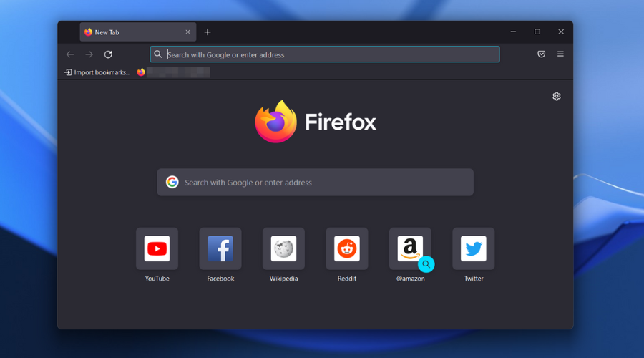The height and width of the screenshot is (358, 644).
Task: Click Import bookmarks in bookmarks toolbar
Action: 97,72
